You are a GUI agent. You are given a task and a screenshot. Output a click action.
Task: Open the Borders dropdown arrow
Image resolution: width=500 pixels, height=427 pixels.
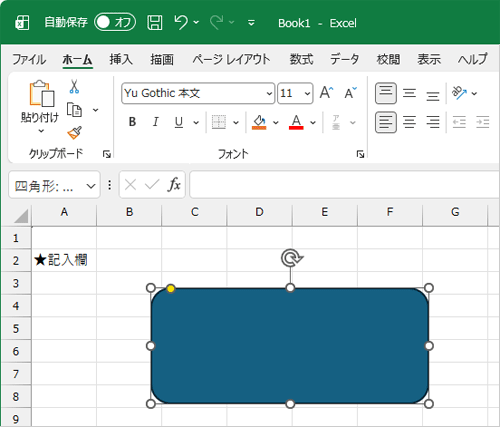tap(236, 123)
